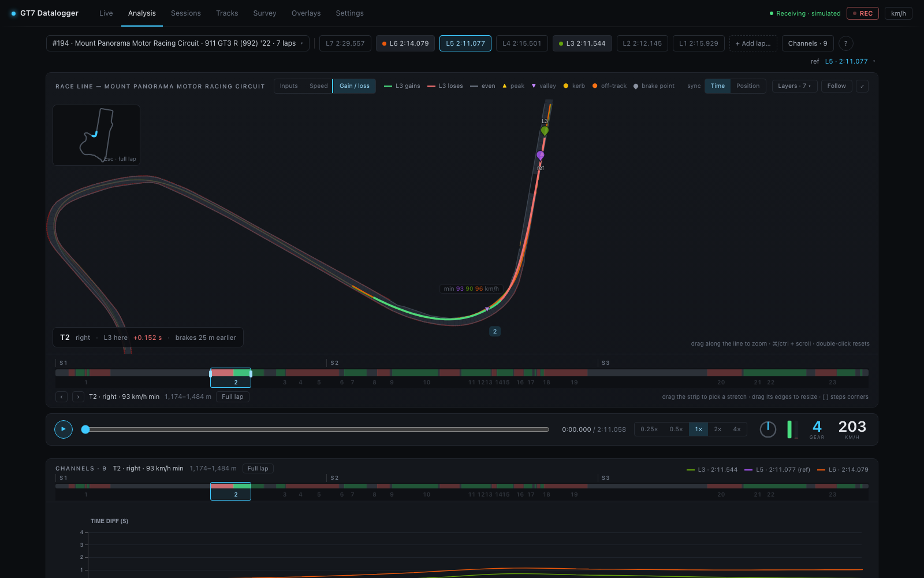Select the Inputs race line mode

click(289, 86)
